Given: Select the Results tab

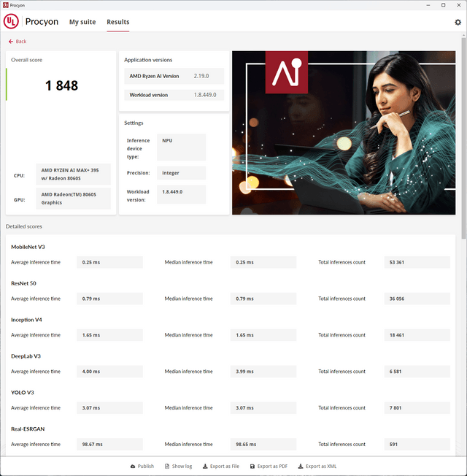Looking at the screenshot, I should [118, 22].
